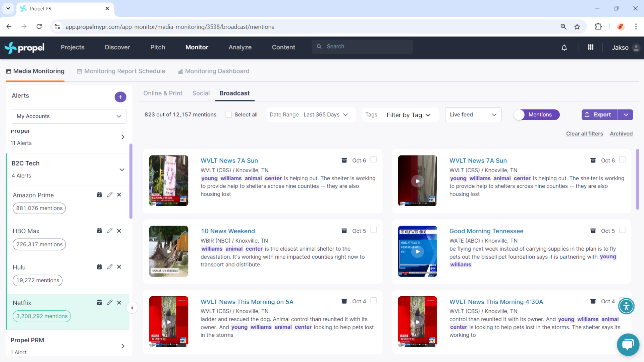Archive WVLT News This Morning on 5A mention
The image size is (644, 362).
tap(344, 301)
